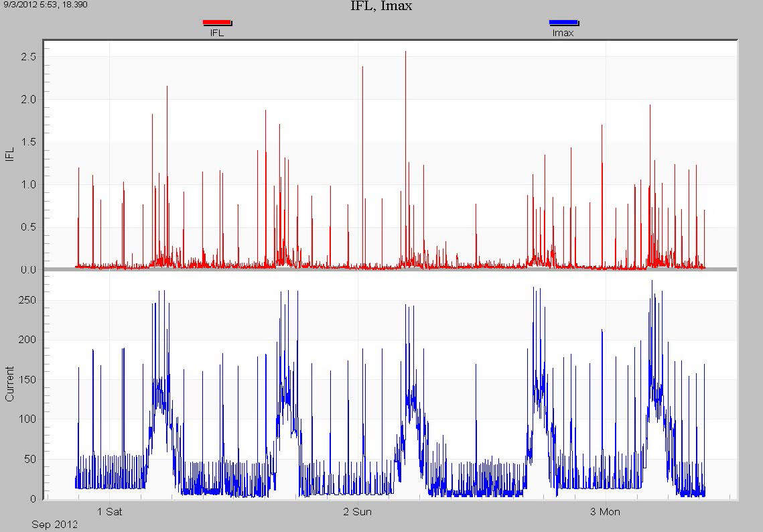Image resolution: width=763 pixels, height=532 pixels.
Task: Select the 1 Sat date label
Action: [111, 511]
